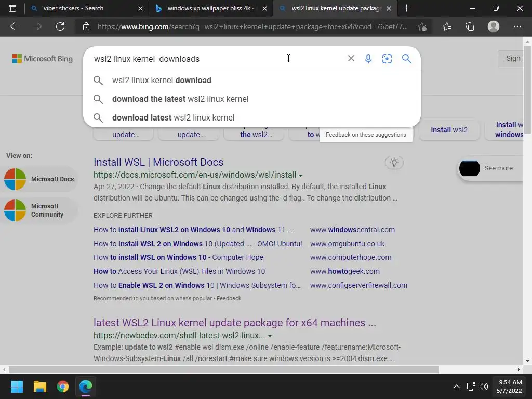Viewport: 532px width, 399px height.
Task: Click inside the Bing search input field
Action: coord(217,59)
